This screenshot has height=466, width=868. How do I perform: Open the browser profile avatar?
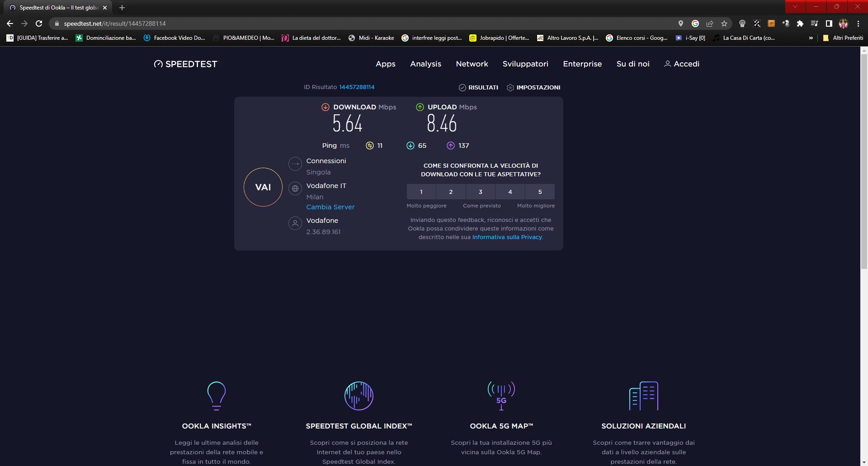[844, 24]
